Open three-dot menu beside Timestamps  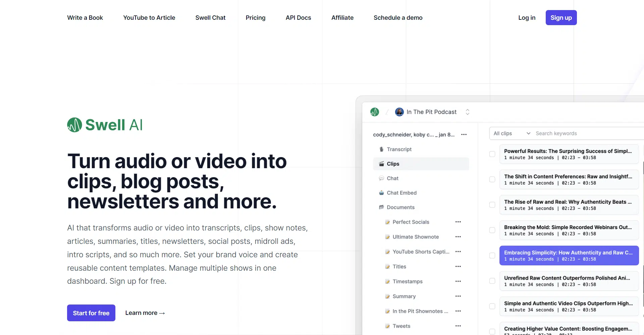tap(458, 281)
